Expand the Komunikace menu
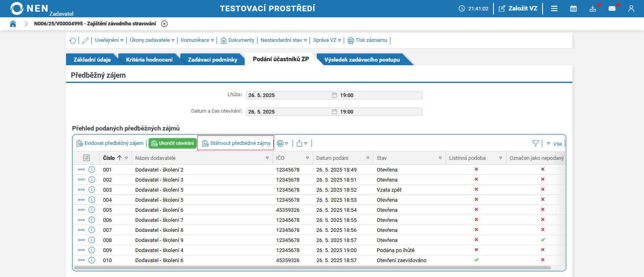Viewport: 644px width, 277px height. 197,40
